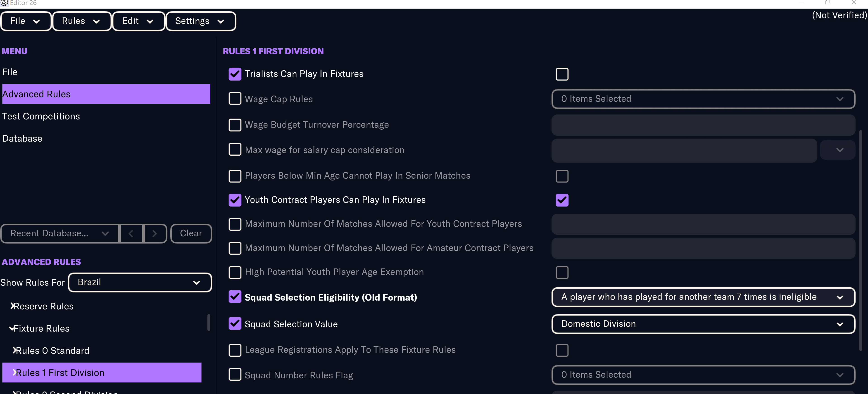This screenshot has height=394, width=868.
Task: Open the Show Rules For Brazil dropdown
Action: coord(140,282)
